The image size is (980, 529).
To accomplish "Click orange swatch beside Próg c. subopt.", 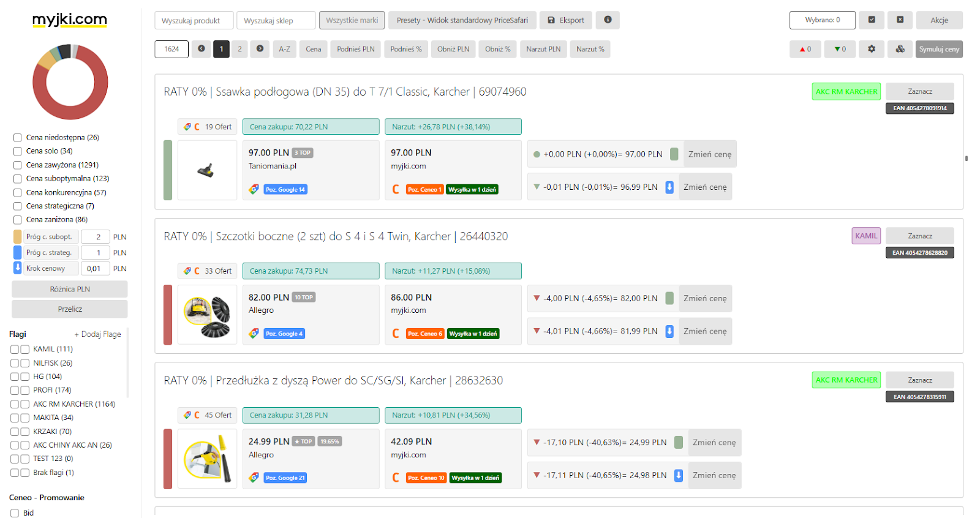I will (x=18, y=237).
